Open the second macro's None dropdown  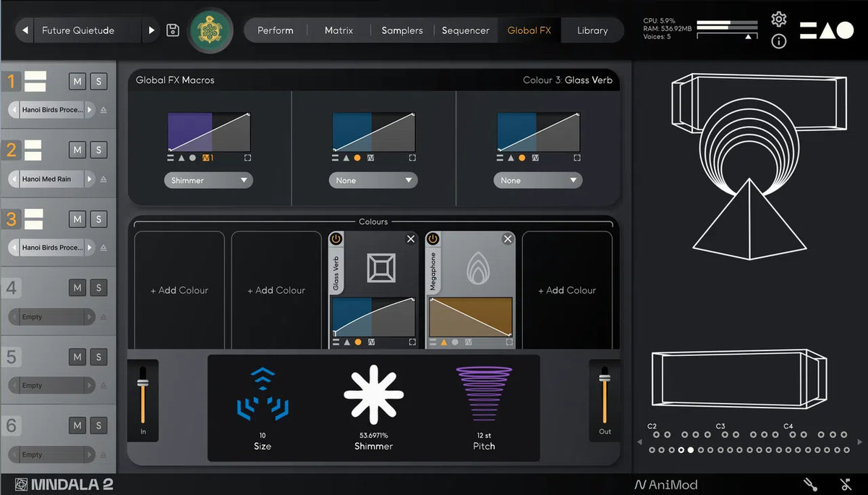pyautogui.click(x=373, y=180)
